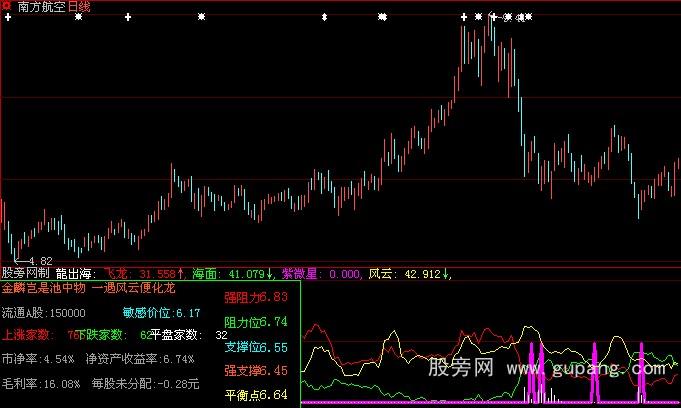Click the 4.82 low price label
Image resolution: width=681 pixels, height=408 pixels.
(40, 261)
